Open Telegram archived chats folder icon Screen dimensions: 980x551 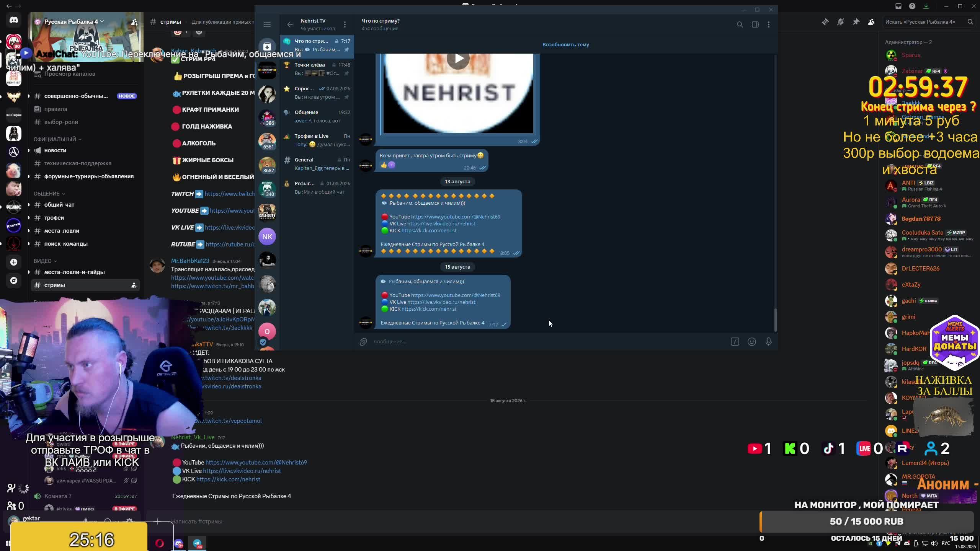click(267, 47)
